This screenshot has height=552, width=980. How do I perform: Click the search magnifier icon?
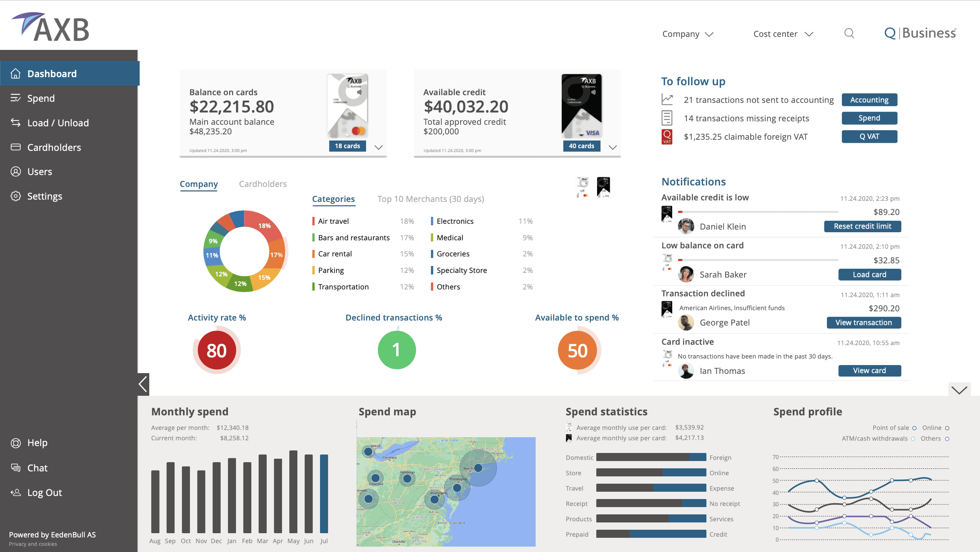(849, 33)
